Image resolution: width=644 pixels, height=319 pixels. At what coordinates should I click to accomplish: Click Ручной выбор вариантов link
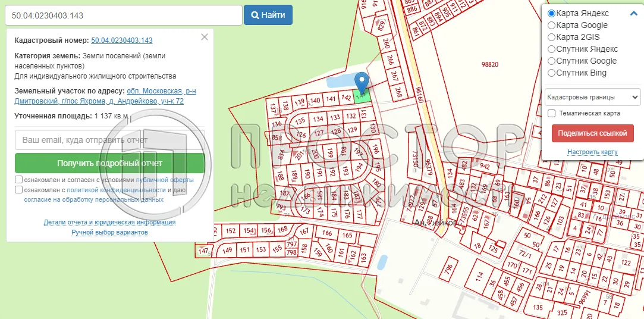click(x=109, y=232)
